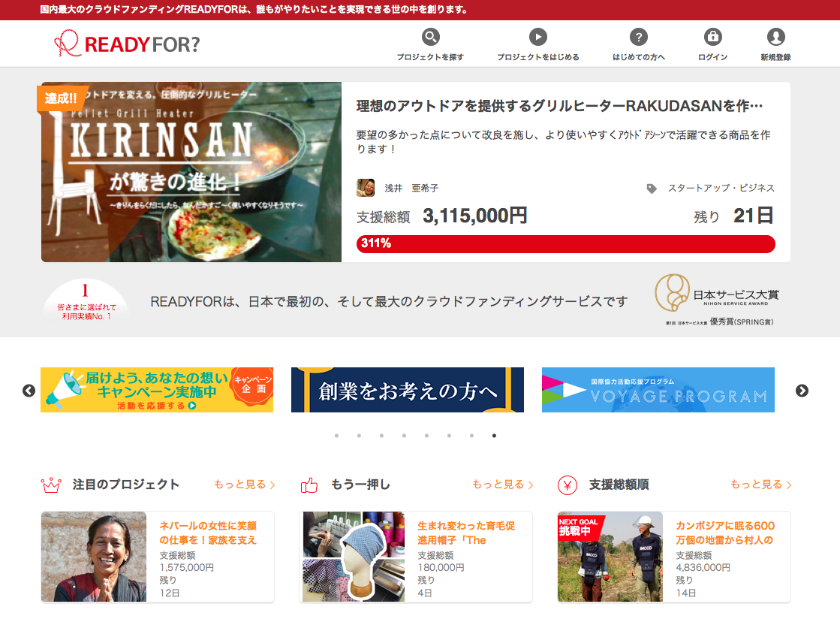Viewport: 840px width, 622px height.
Task: Open the ネパールの女性に笑顔 project title
Action: (x=208, y=533)
